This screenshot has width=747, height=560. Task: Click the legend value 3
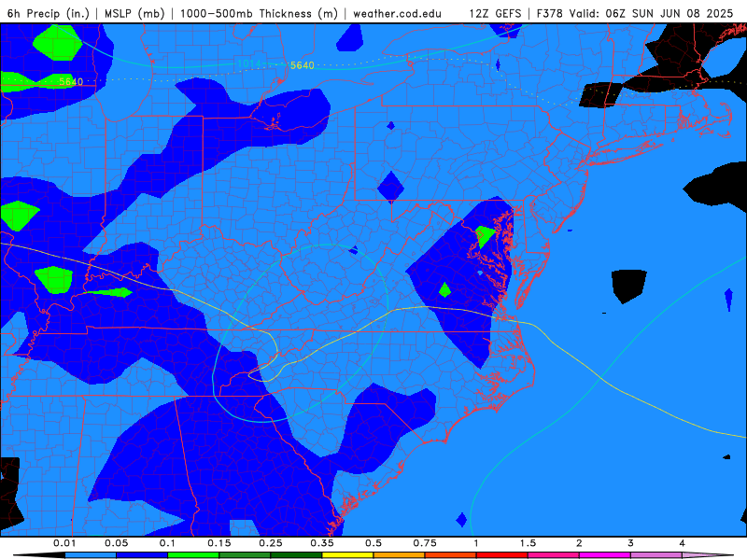tap(631, 543)
